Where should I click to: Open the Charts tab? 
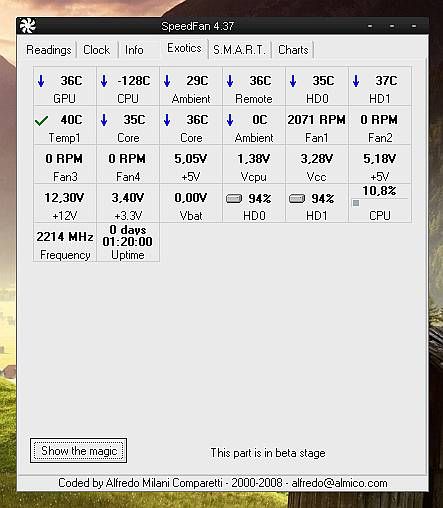[293, 50]
